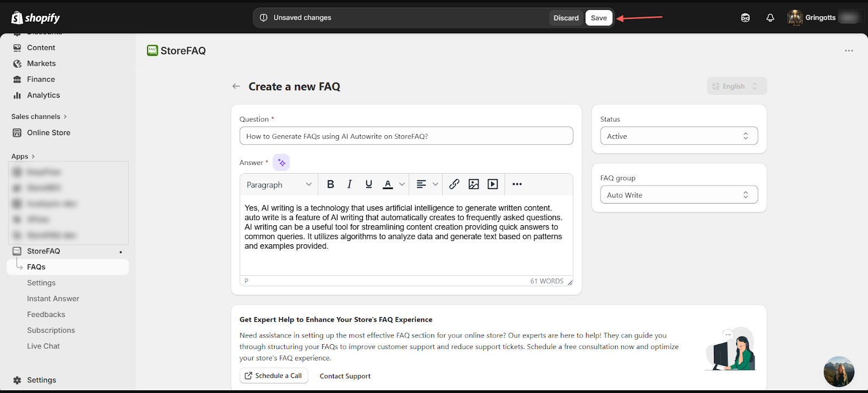Viewport: 868px width, 393px height.
Task: Click the Markets globe icon
Action: [x=17, y=64]
